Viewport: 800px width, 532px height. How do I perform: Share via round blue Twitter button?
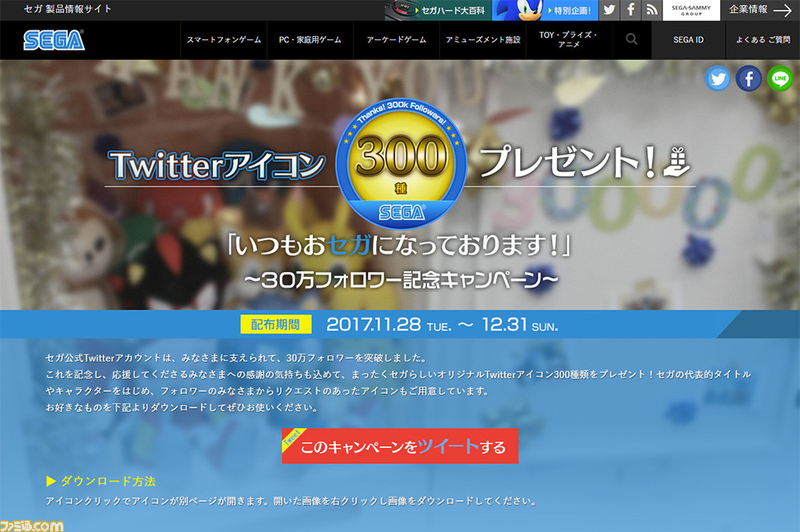[718, 78]
